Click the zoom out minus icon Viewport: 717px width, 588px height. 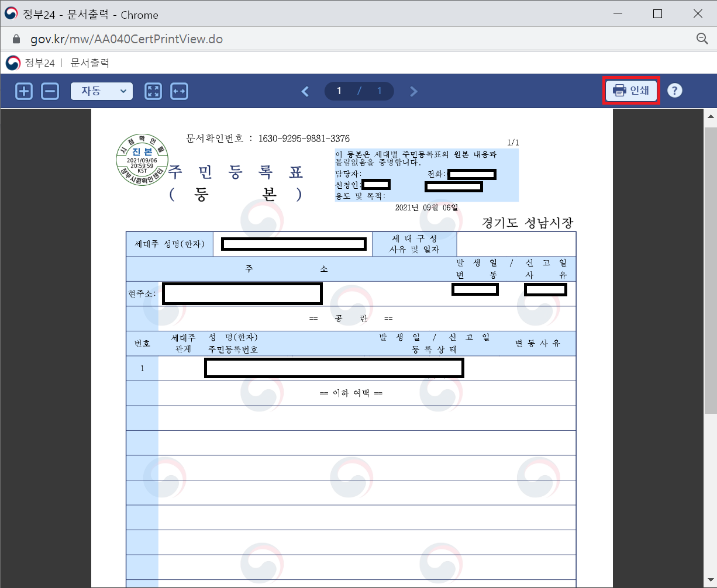pyautogui.click(x=50, y=91)
